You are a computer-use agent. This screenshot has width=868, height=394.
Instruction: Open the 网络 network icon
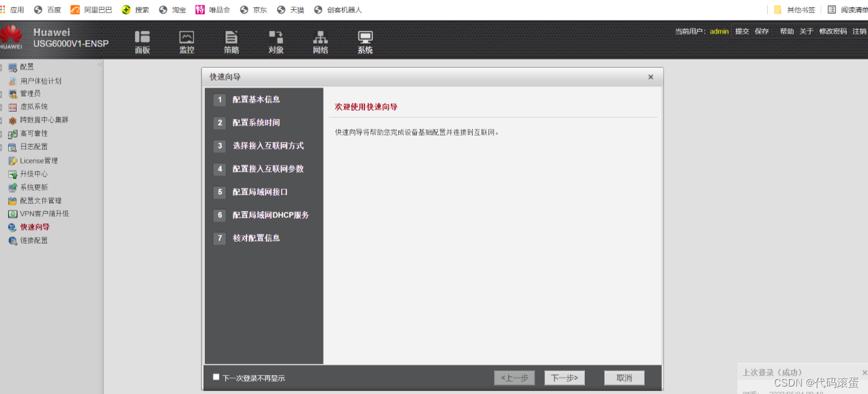coord(320,37)
